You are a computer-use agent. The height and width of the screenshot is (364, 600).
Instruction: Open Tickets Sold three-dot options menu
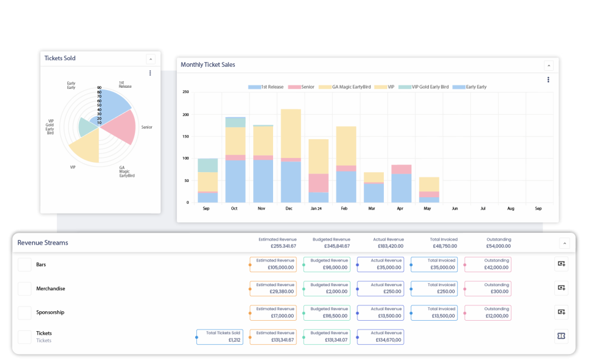(150, 73)
